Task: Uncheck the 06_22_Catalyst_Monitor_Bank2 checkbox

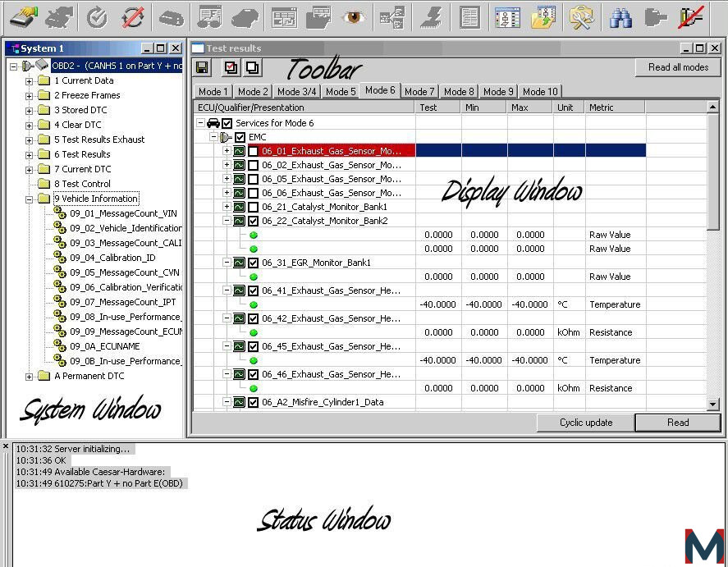Action: click(253, 221)
